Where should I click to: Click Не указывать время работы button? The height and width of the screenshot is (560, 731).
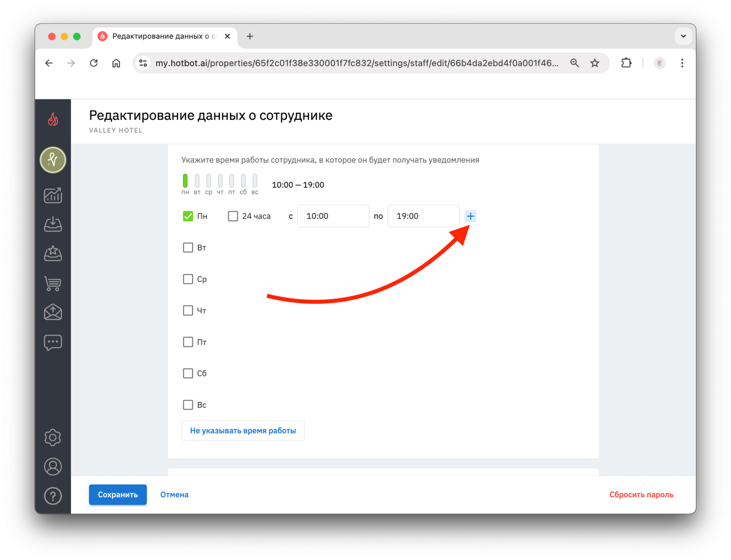click(243, 431)
